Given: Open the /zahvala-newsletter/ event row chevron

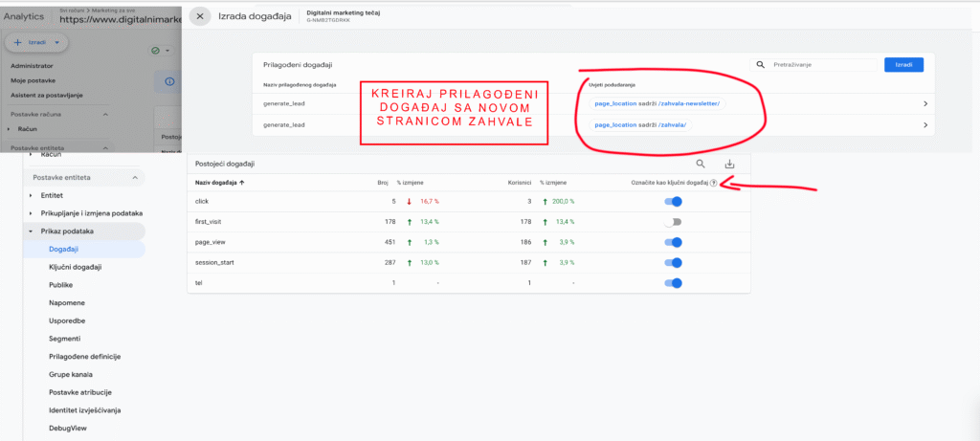Looking at the screenshot, I should (x=924, y=103).
